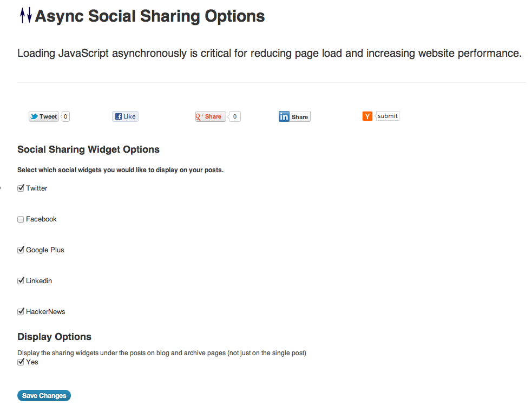Viewport: 532px width, 405px height.
Task: Uncheck the Twitter checkbox
Action: point(21,188)
